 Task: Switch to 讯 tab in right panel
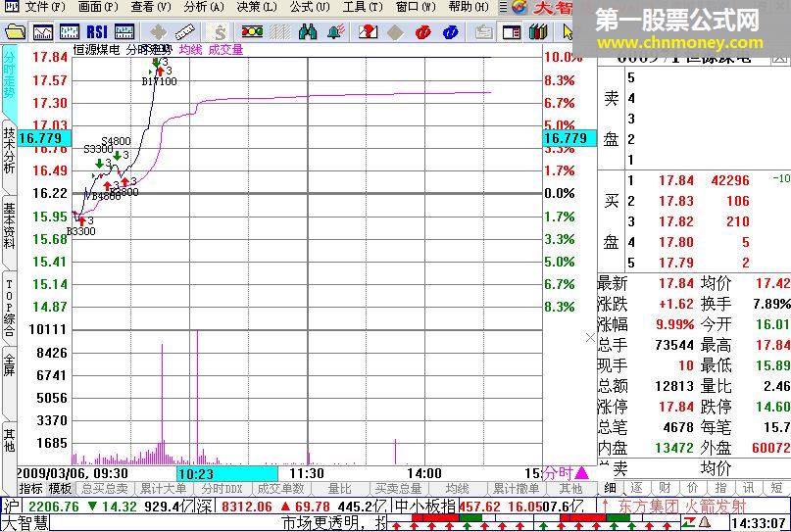(x=748, y=488)
